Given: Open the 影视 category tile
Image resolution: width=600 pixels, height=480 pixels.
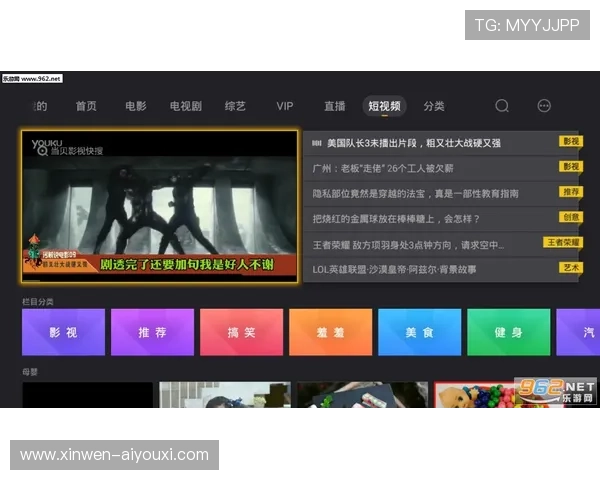Looking at the screenshot, I should 64,332.
